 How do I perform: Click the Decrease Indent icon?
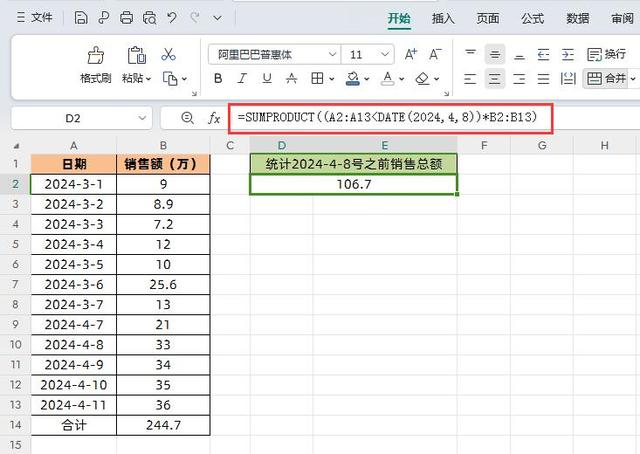coord(543,54)
